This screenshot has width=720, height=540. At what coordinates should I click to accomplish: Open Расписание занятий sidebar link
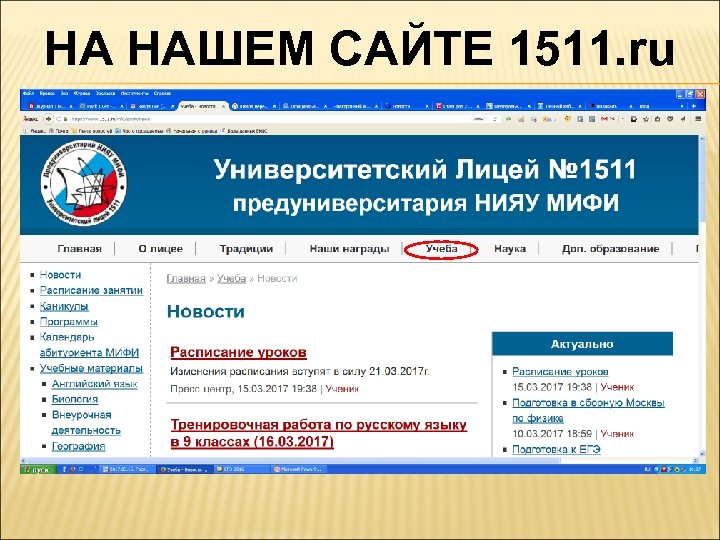tap(91, 291)
